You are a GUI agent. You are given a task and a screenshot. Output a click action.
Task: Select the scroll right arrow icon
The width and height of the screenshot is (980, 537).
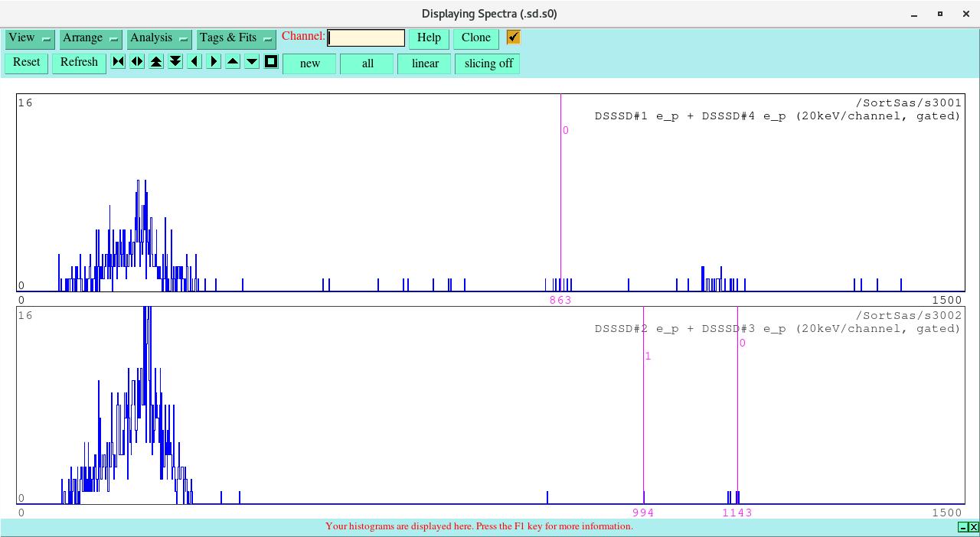[x=213, y=61]
